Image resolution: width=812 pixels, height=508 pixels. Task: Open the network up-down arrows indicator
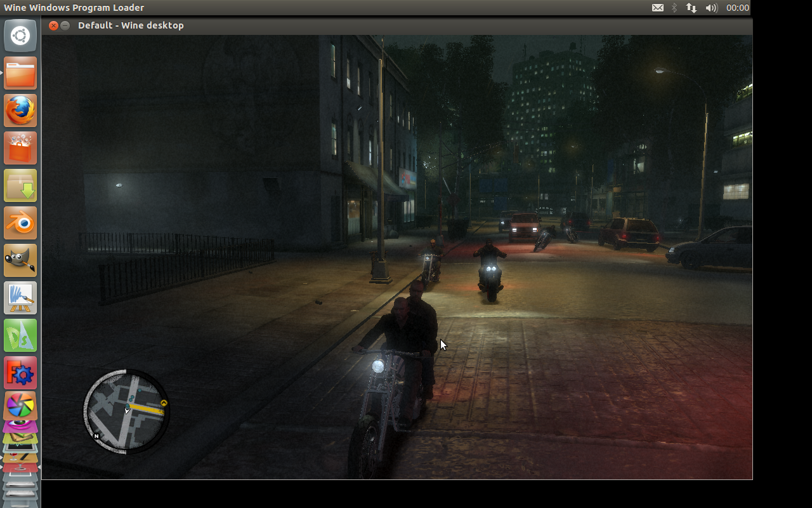point(691,8)
